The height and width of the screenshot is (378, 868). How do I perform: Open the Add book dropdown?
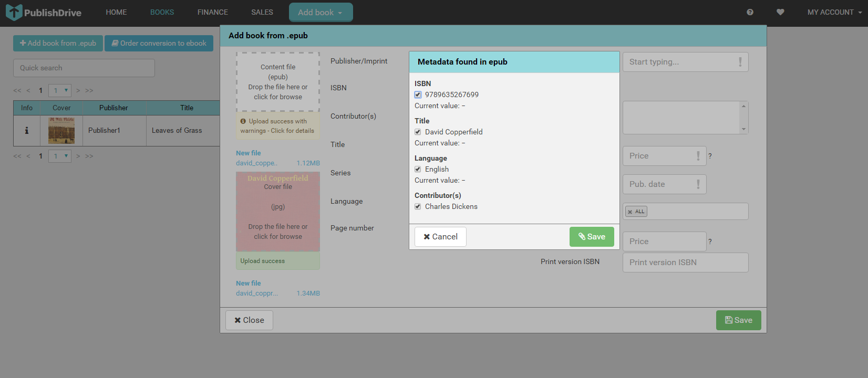click(x=321, y=12)
